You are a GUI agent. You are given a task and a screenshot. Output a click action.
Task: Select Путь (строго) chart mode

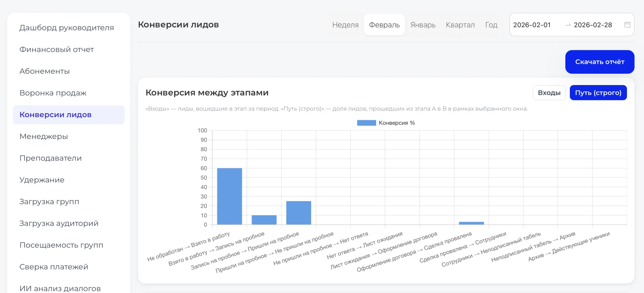598,93
